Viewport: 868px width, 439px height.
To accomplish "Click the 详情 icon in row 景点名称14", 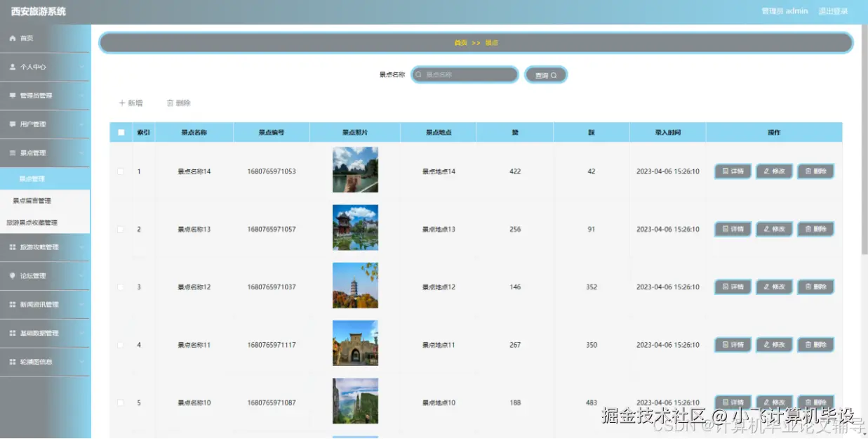I will (x=726, y=171).
